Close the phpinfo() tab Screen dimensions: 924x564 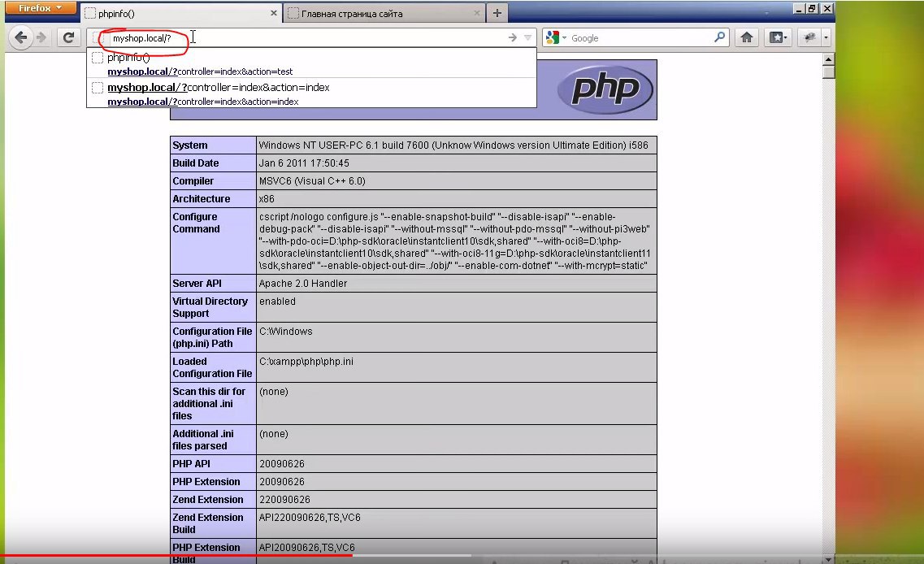tap(273, 13)
